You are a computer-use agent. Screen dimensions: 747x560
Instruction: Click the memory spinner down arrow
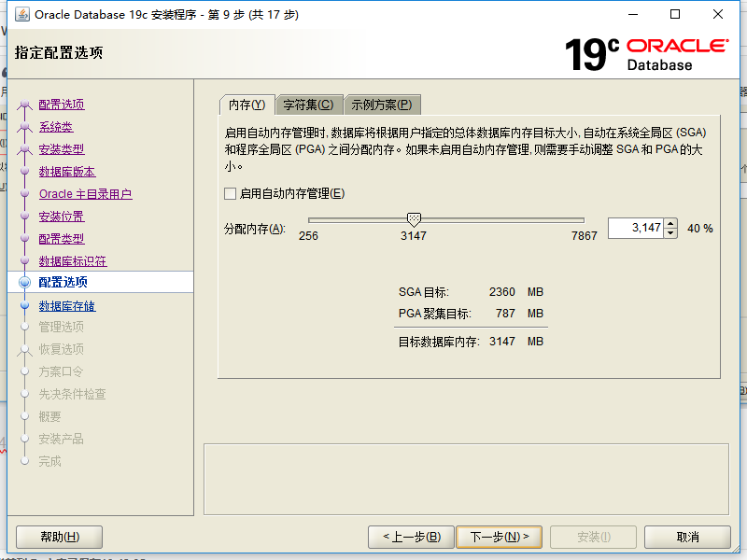[x=670, y=233]
